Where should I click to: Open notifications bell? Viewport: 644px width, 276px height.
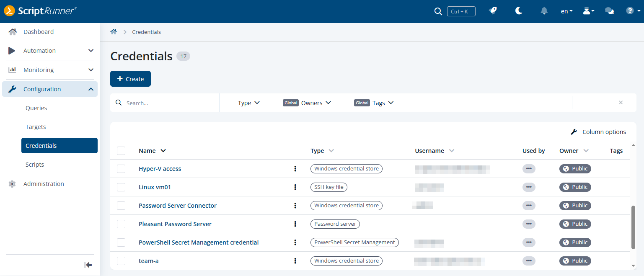pyautogui.click(x=544, y=11)
